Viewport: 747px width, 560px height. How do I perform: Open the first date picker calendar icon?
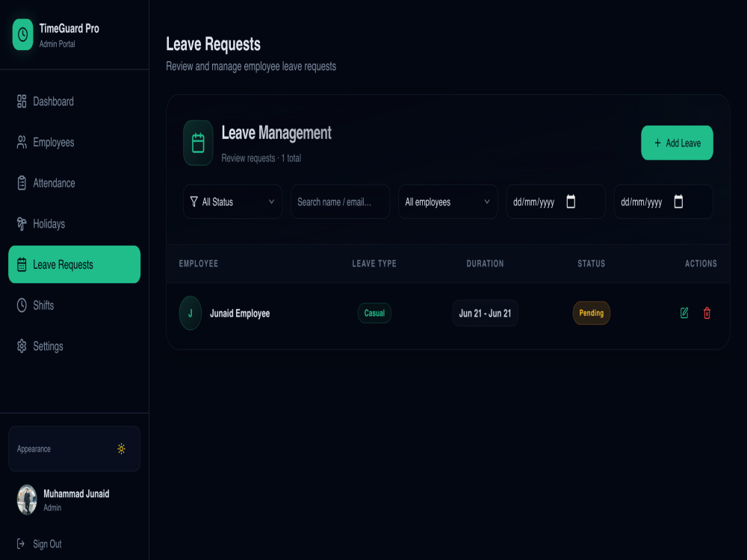[571, 202]
